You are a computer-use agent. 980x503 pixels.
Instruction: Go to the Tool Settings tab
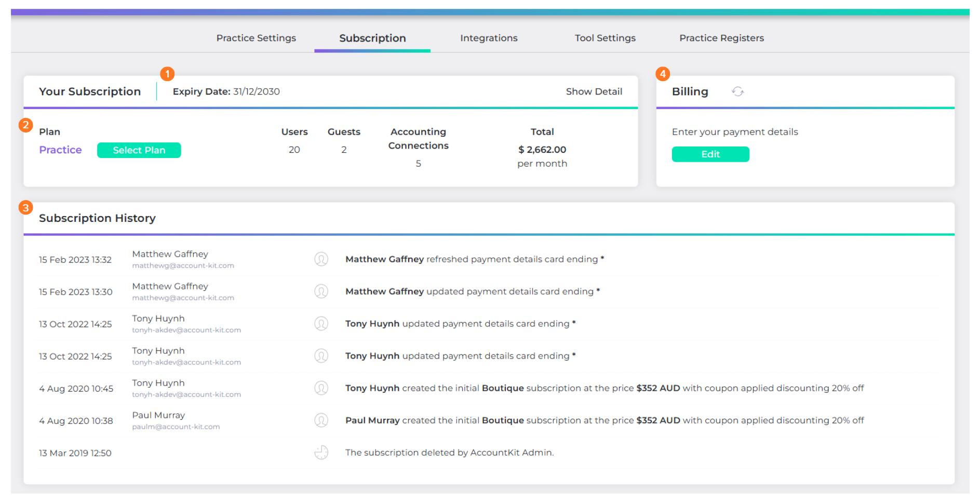click(605, 38)
